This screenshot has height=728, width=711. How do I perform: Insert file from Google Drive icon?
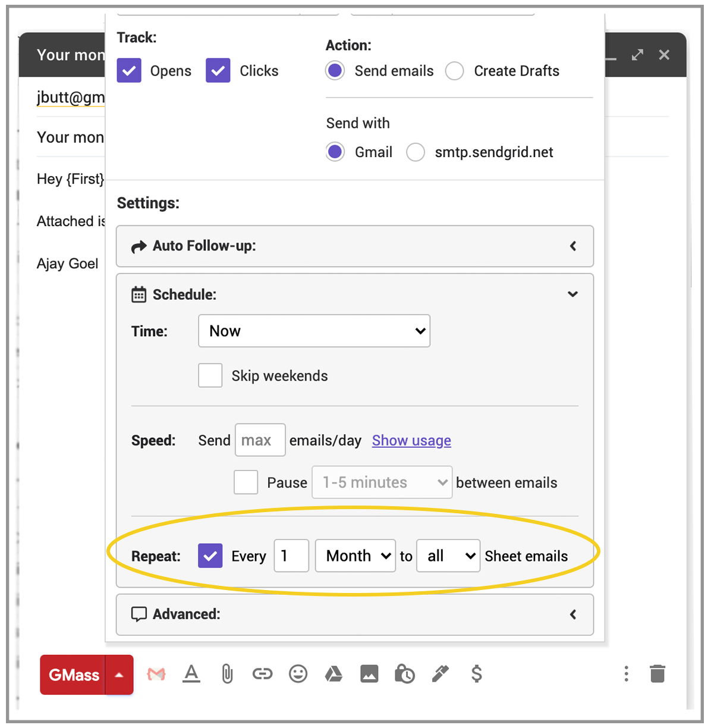(x=334, y=674)
